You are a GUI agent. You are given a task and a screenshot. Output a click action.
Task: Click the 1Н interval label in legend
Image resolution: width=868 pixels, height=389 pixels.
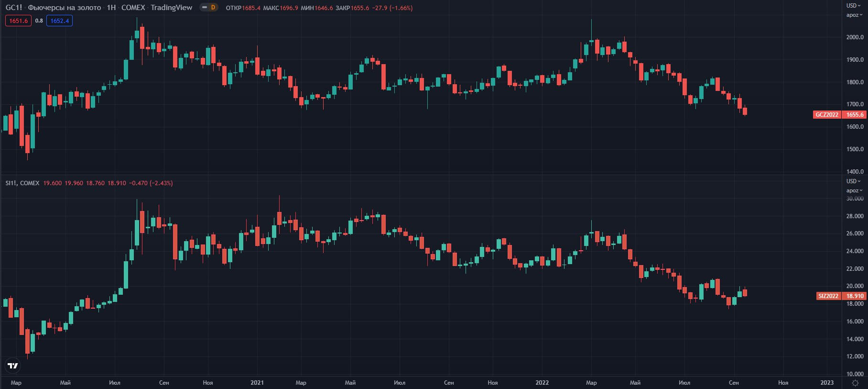111,8
